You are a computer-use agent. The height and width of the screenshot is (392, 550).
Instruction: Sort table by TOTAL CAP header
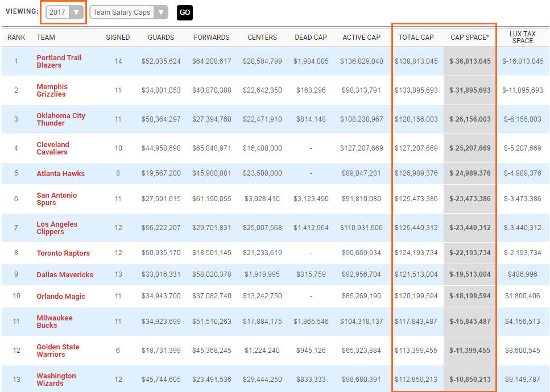coord(416,37)
